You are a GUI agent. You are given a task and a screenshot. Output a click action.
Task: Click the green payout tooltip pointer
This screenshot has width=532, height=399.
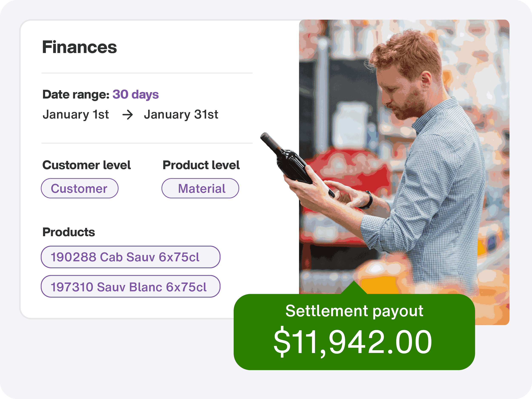click(354, 287)
